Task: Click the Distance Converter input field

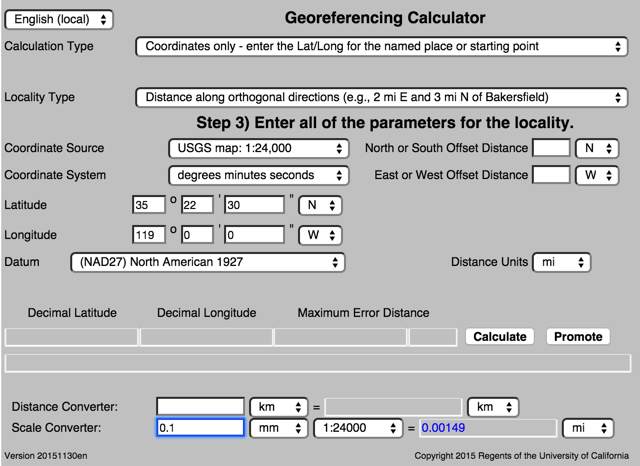Action: pos(200,407)
